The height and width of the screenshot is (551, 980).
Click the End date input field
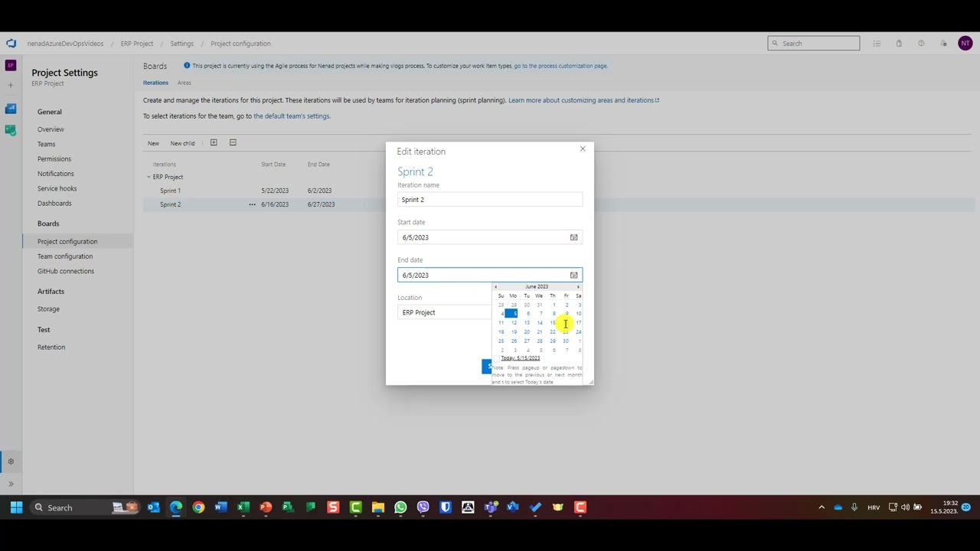click(490, 275)
